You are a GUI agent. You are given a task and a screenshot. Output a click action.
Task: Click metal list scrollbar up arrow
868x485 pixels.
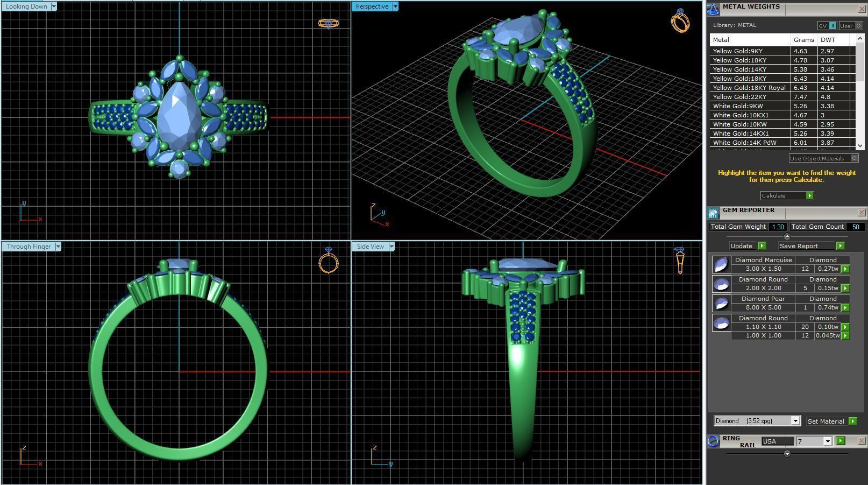click(859, 39)
